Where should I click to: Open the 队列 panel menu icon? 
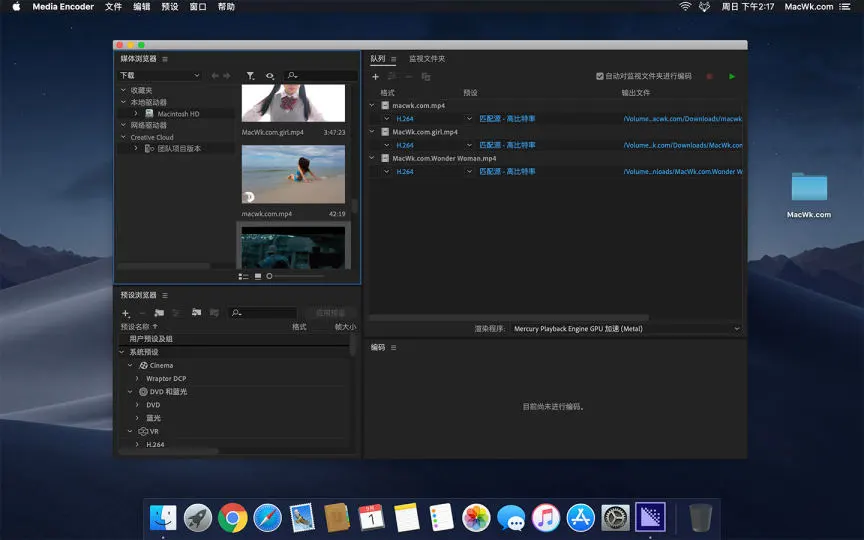click(x=393, y=59)
